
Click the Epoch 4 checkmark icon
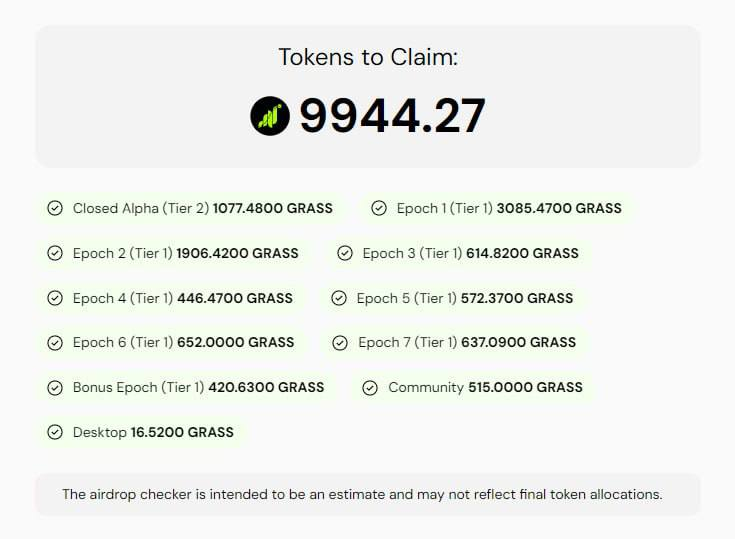pos(55,298)
